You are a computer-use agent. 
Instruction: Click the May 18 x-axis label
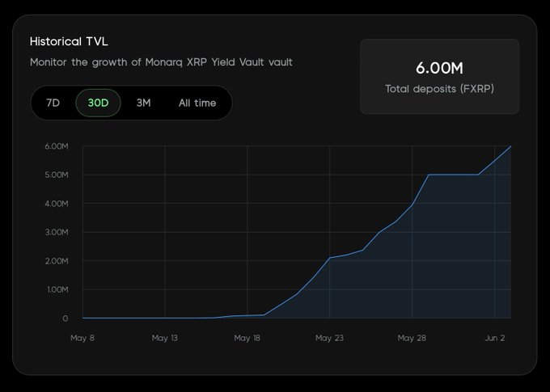[x=247, y=338]
